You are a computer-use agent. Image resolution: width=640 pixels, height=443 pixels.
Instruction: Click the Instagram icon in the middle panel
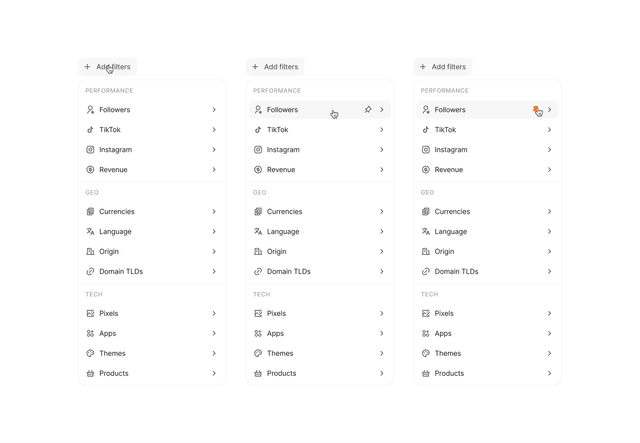[x=258, y=150]
